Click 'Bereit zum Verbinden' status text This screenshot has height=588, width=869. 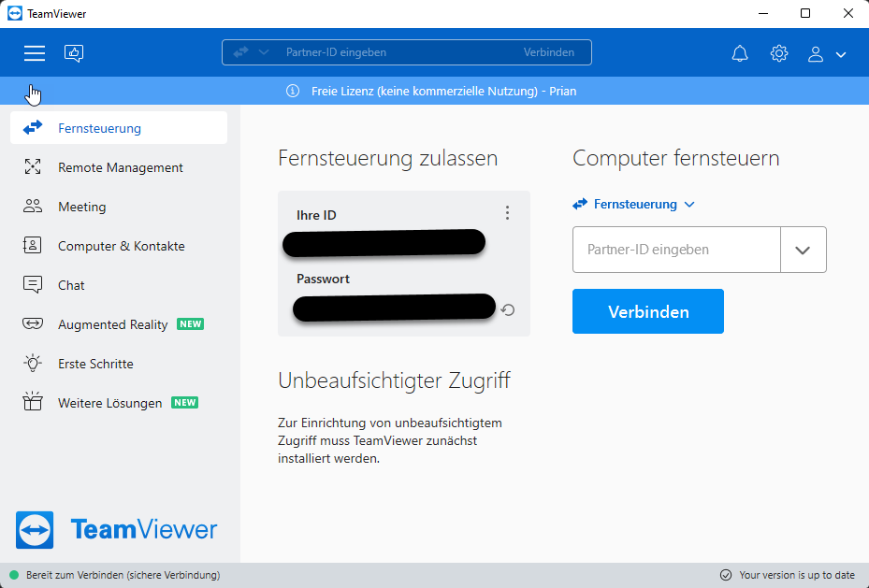click(123, 575)
